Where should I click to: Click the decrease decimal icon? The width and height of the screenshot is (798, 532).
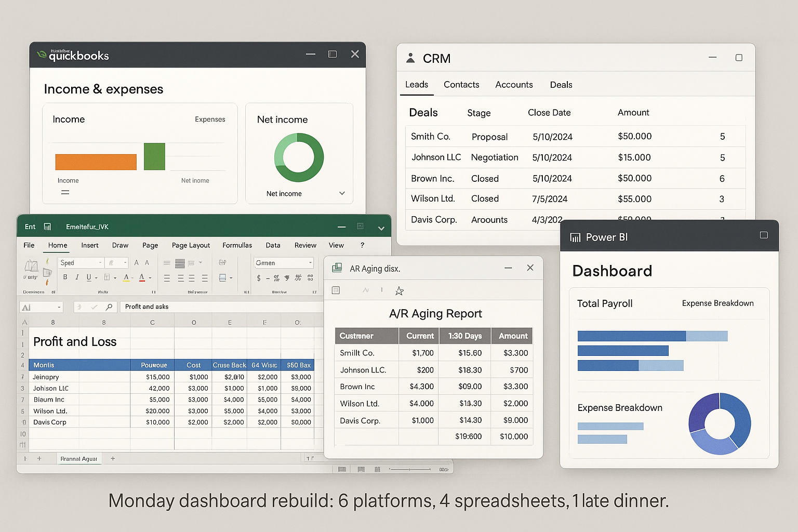coord(310,278)
